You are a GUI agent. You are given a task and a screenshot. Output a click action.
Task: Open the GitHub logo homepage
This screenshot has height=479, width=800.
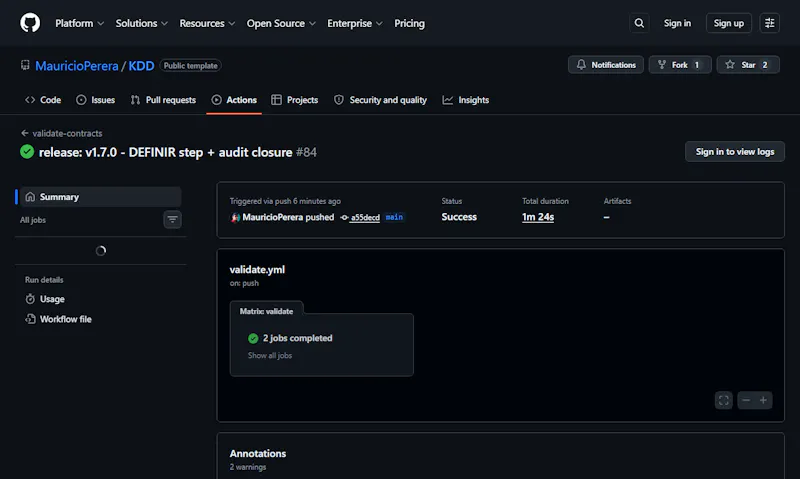[x=30, y=23]
